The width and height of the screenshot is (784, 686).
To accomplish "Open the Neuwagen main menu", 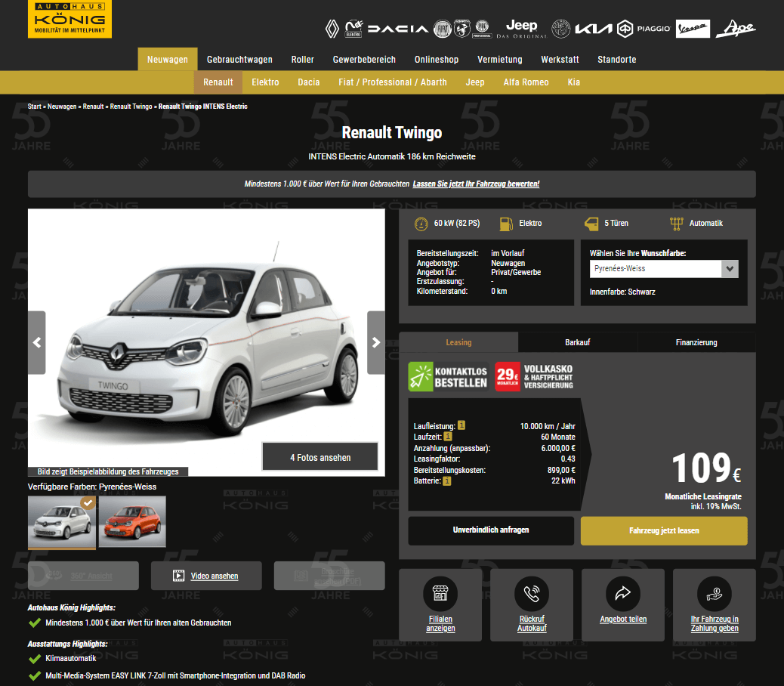I will [x=168, y=60].
